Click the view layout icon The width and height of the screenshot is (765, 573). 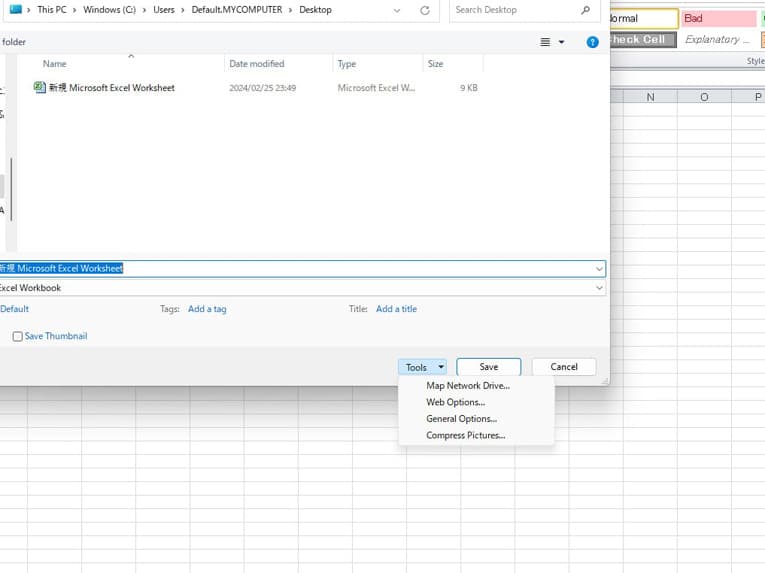[545, 42]
